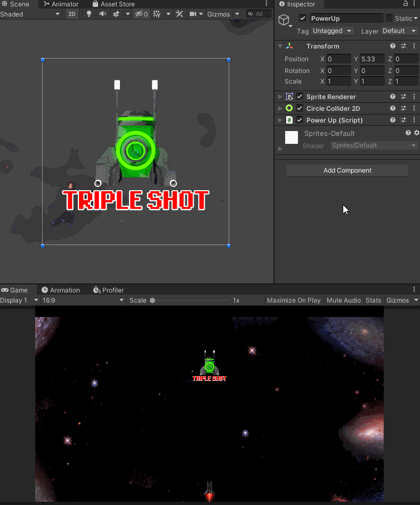Open Game panel three-dot menu
The image size is (420, 505).
click(x=414, y=290)
